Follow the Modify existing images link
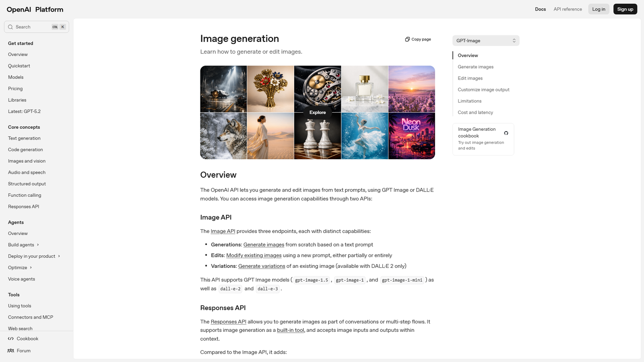 coord(253,255)
